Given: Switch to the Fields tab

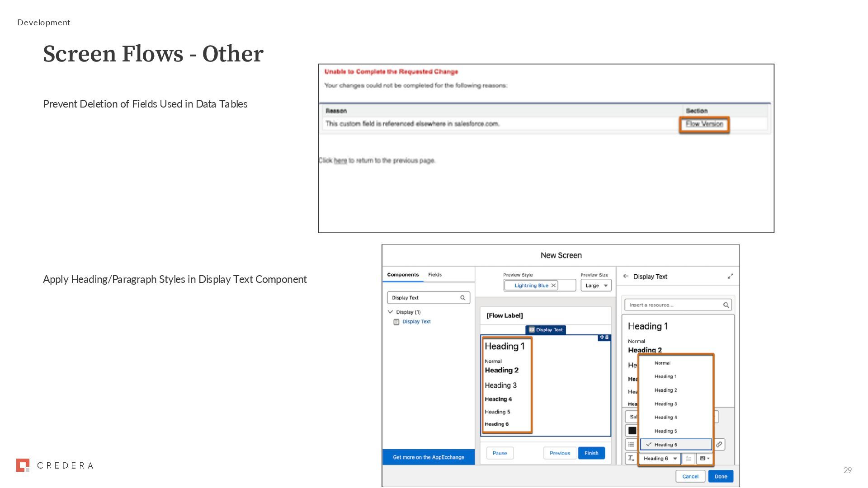Looking at the screenshot, I should (435, 275).
